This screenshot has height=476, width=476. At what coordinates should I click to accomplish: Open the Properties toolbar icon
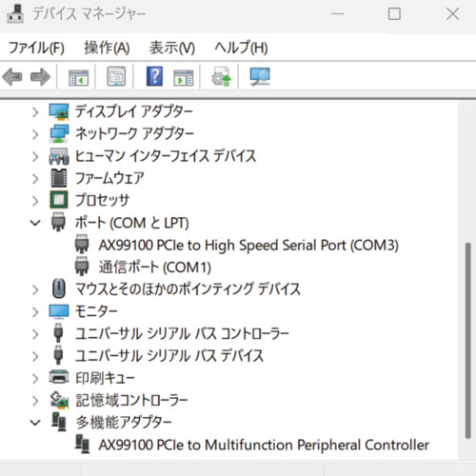coord(116,76)
